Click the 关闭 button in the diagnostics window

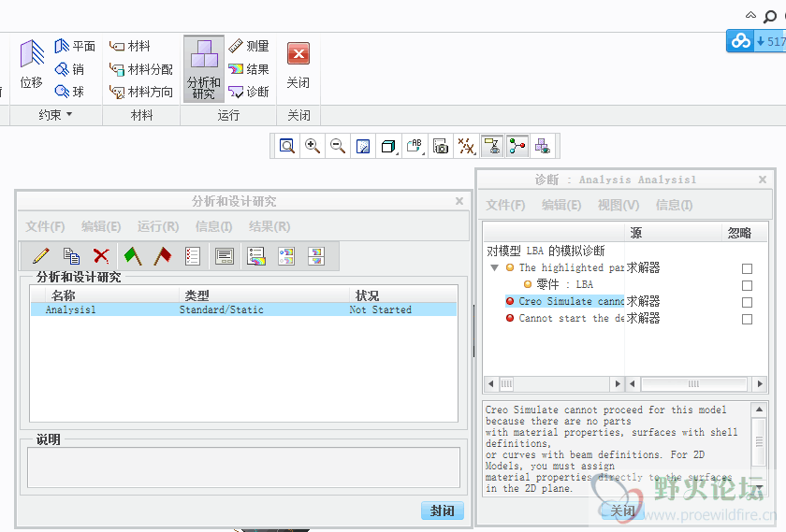(x=622, y=510)
